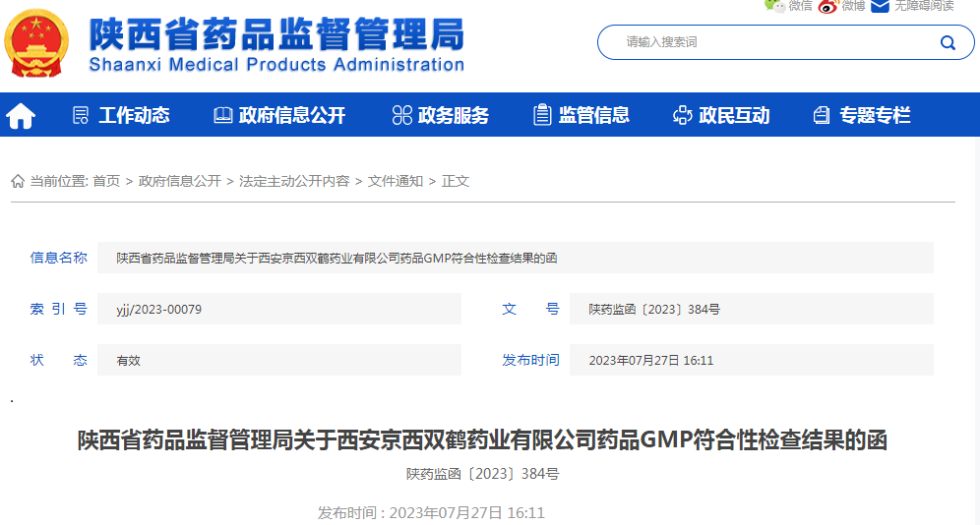
Task: Click the 陕西省药品监督管理局 site title
Action: pos(276,33)
